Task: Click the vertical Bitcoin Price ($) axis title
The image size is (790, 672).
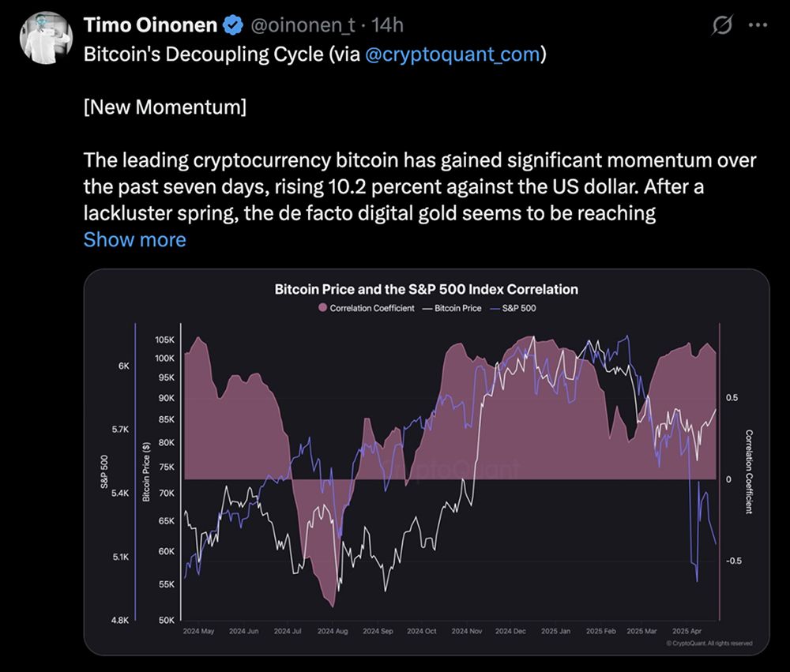Action: (145, 471)
